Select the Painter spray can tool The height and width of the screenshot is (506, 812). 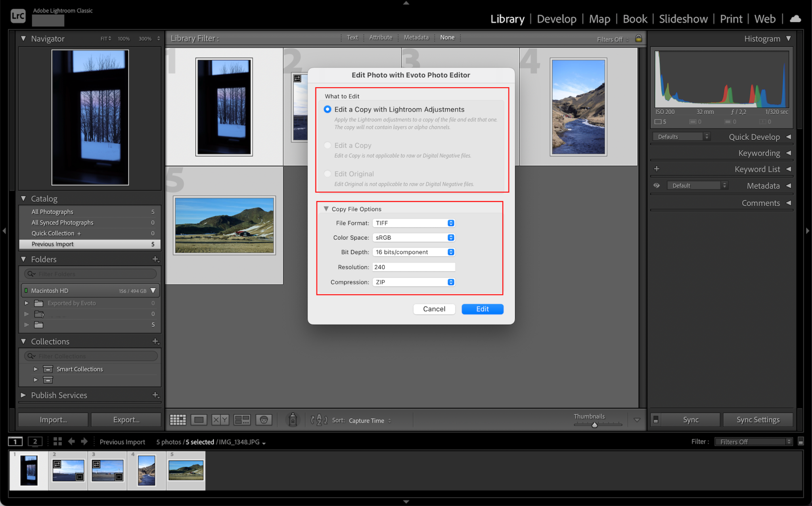click(293, 420)
